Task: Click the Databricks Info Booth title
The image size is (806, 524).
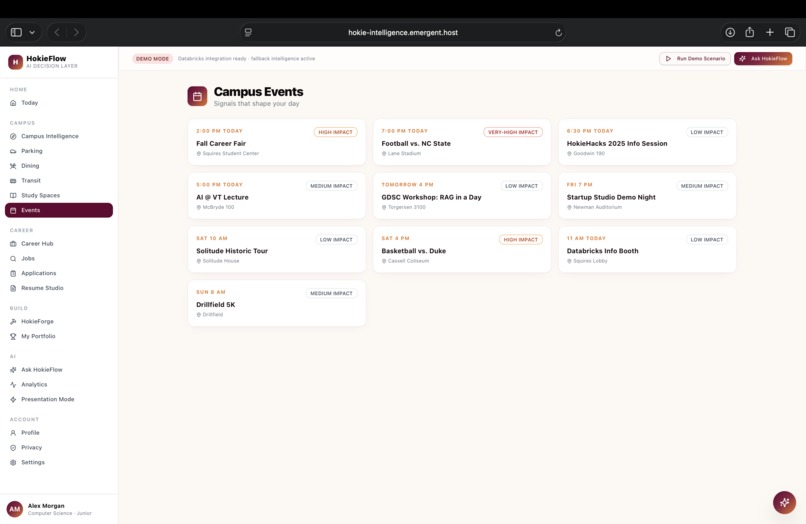Action: click(x=602, y=251)
